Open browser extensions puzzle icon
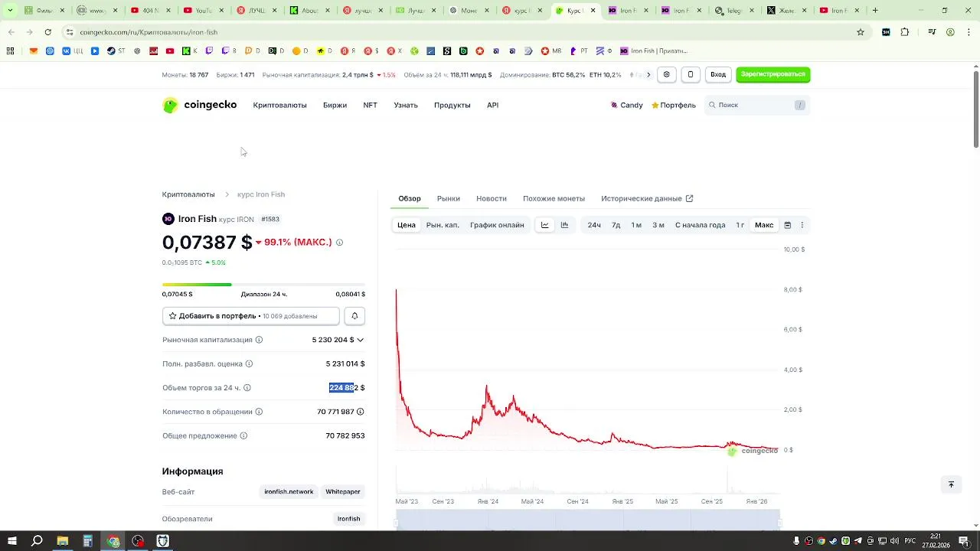Viewport: 980px width, 551px height. (905, 32)
